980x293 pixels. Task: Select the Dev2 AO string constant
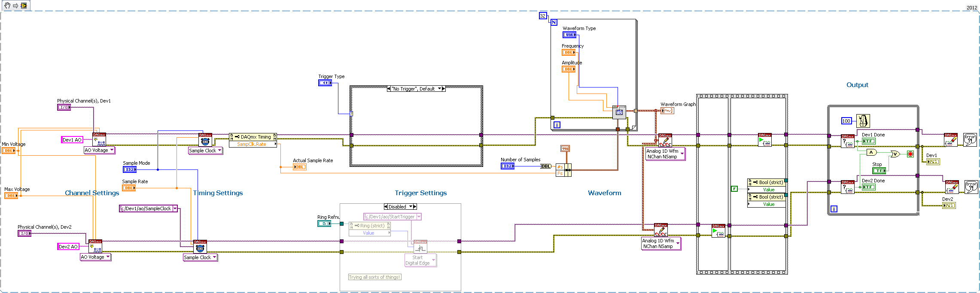(68, 247)
